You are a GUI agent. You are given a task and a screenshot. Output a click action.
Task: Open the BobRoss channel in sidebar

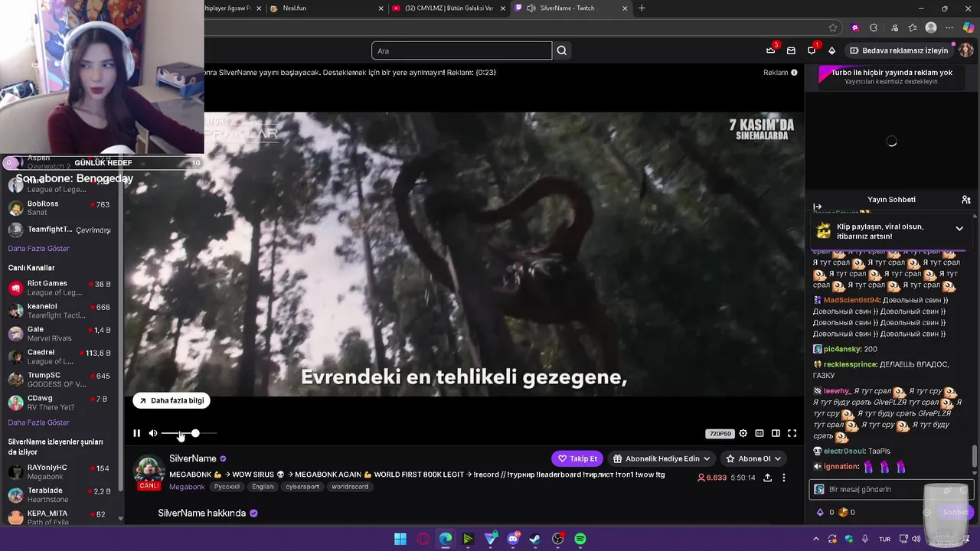pyautogui.click(x=60, y=208)
